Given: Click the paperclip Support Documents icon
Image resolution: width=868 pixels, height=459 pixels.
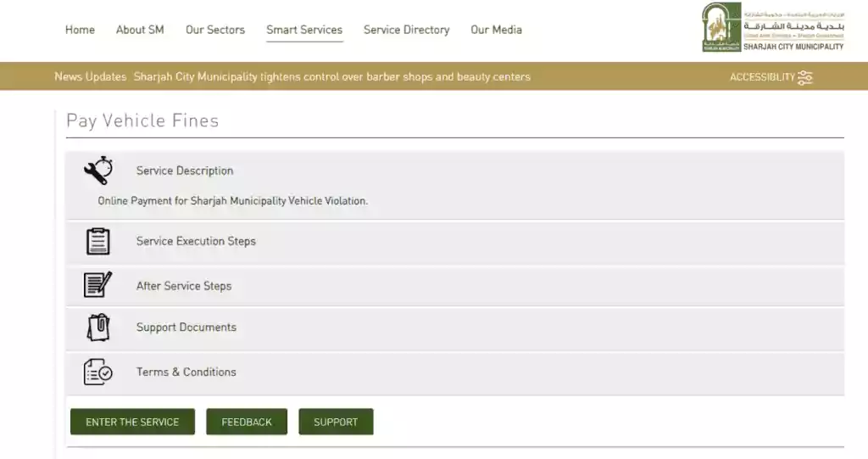Looking at the screenshot, I should pyautogui.click(x=98, y=327).
